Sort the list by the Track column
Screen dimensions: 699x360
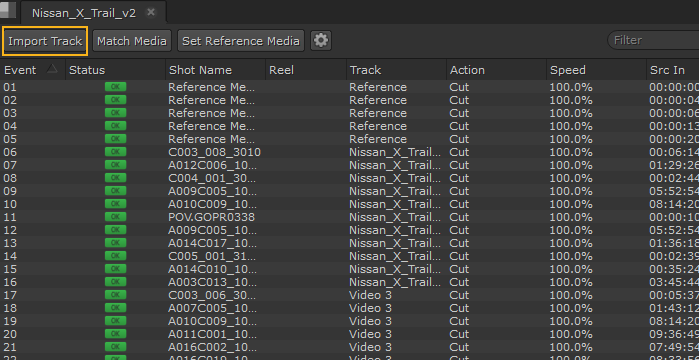[x=396, y=70]
